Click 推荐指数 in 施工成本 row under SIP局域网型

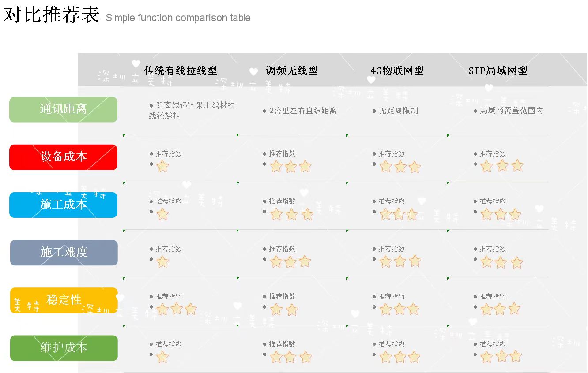click(493, 201)
